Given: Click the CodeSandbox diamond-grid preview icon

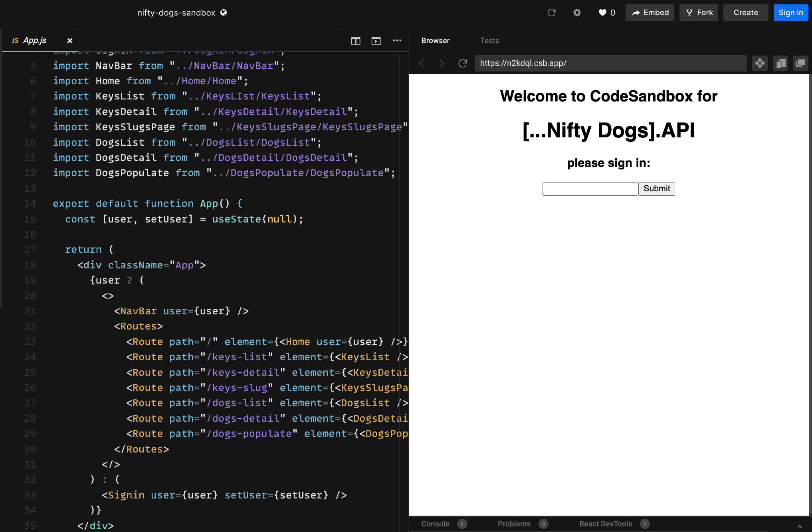Looking at the screenshot, I should [760, 63].
